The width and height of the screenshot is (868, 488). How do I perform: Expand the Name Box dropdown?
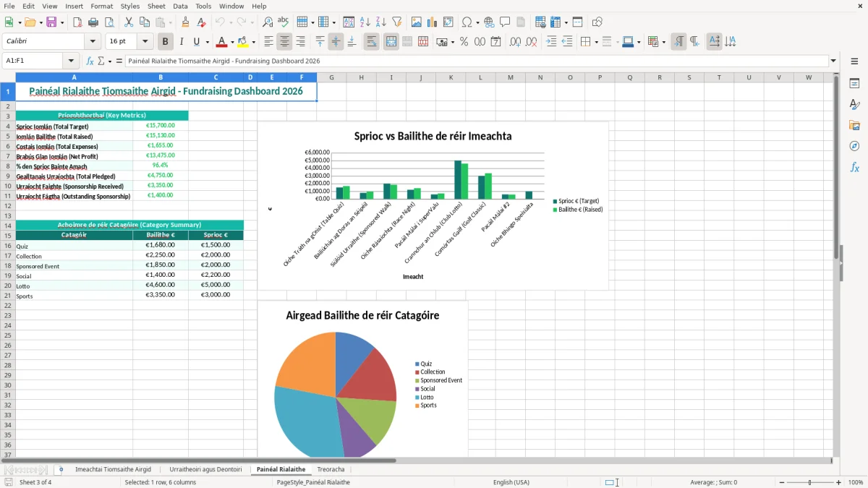pos(71,61)
